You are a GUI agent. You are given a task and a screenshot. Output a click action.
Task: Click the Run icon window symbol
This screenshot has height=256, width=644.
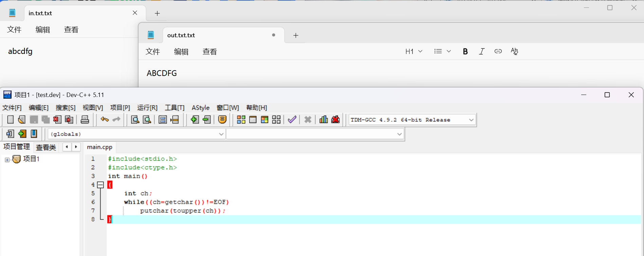tap(253, 120)
